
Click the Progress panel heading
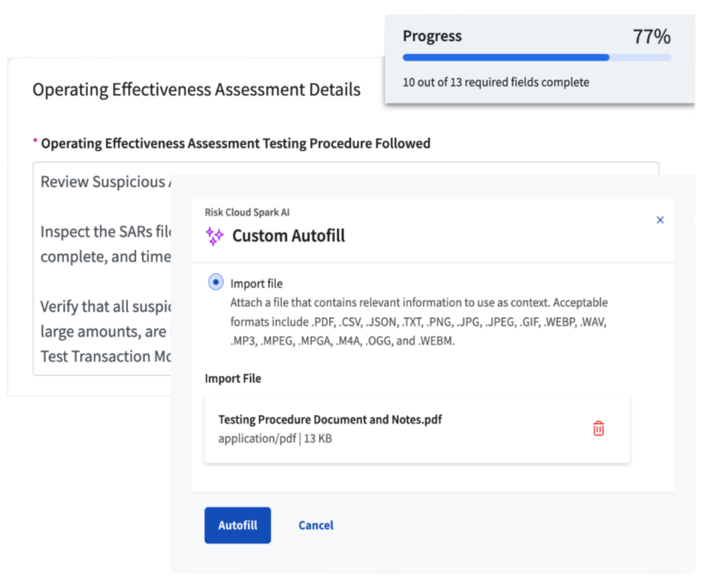[x=432, y=35]
